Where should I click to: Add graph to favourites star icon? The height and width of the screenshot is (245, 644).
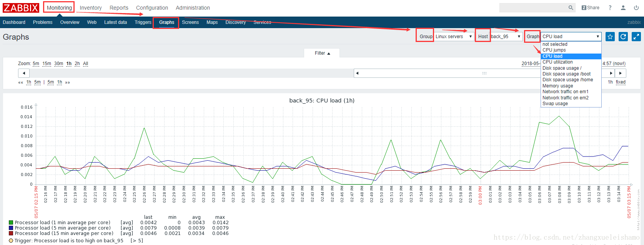coord(610,37)
